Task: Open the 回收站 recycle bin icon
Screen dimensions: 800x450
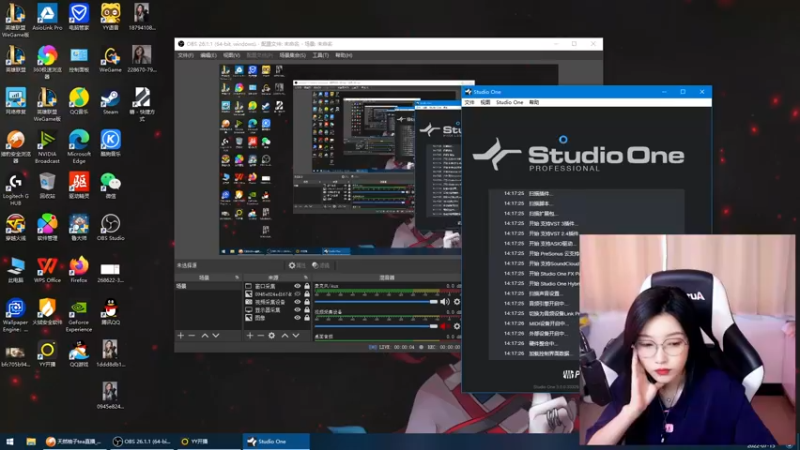Action: (x=47, y=186)
